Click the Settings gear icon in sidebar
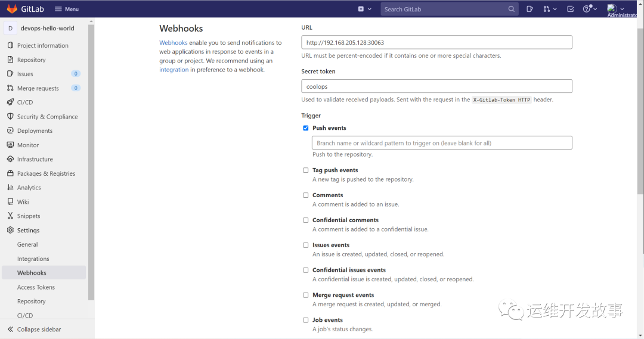This screenshot has height=339, width=644. (x=10, y=231)
